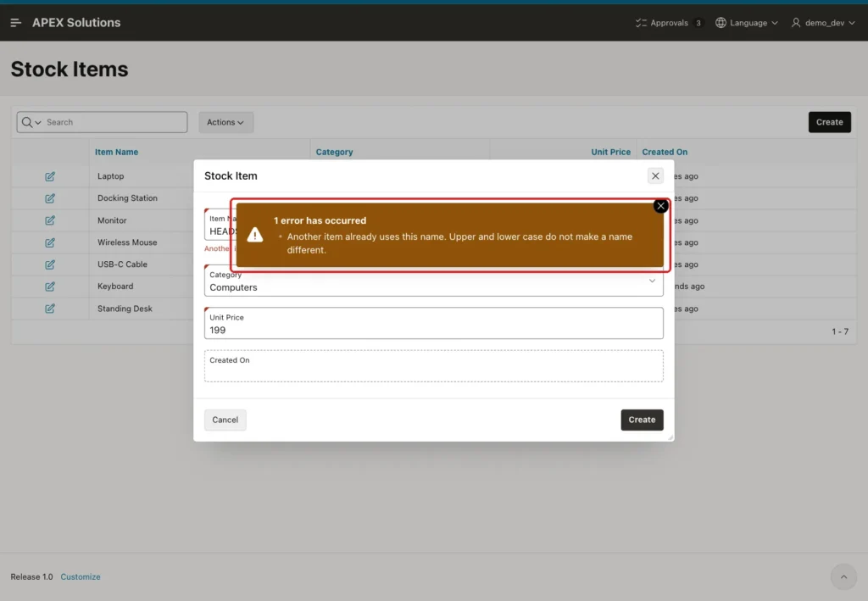The height and width of the screenshot is (601, 868).
Task: Click the Keyboard item name
Action: [115, 287]
